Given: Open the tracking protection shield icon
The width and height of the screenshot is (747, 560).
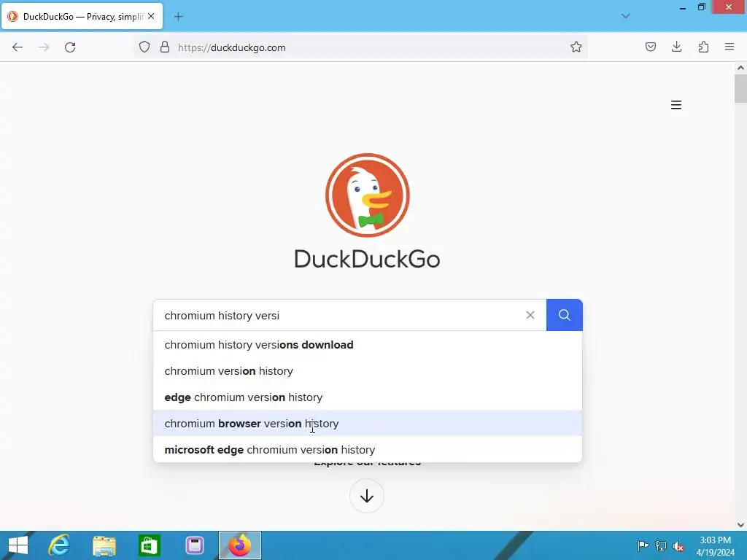Looking at the screenshot, I should point(144,47).
